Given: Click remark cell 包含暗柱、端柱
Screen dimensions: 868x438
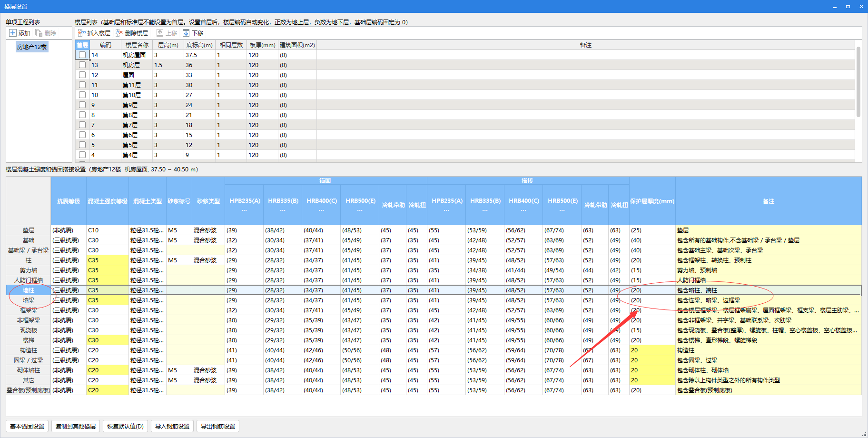Looking at the screenshot, I should [x=768, y=290].
